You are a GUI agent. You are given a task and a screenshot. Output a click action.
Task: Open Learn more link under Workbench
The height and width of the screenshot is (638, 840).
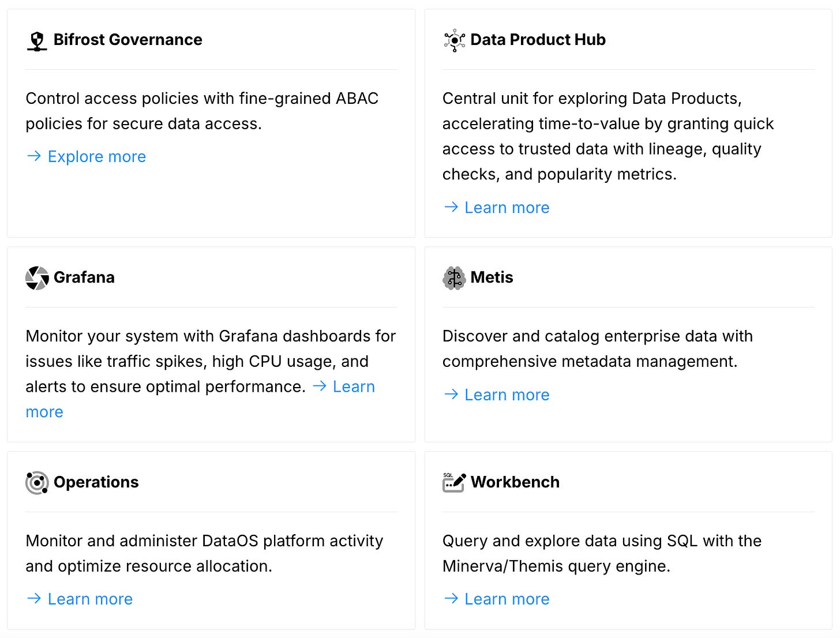click(496, 599)
